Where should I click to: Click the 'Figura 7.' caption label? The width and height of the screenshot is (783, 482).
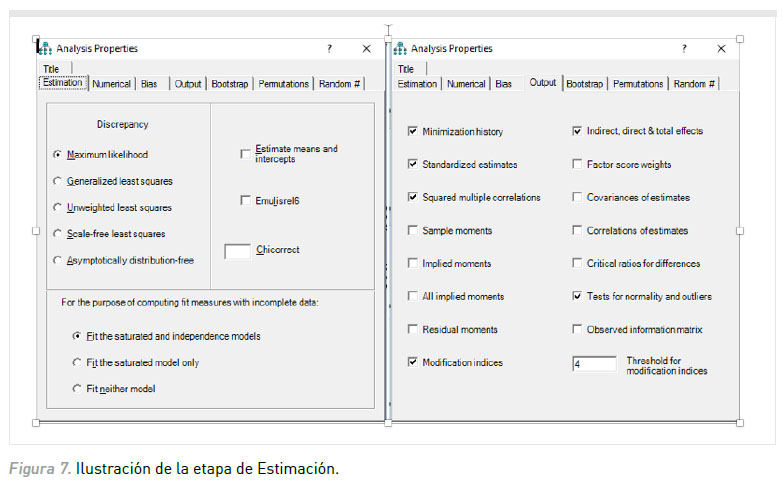point(39,469)
